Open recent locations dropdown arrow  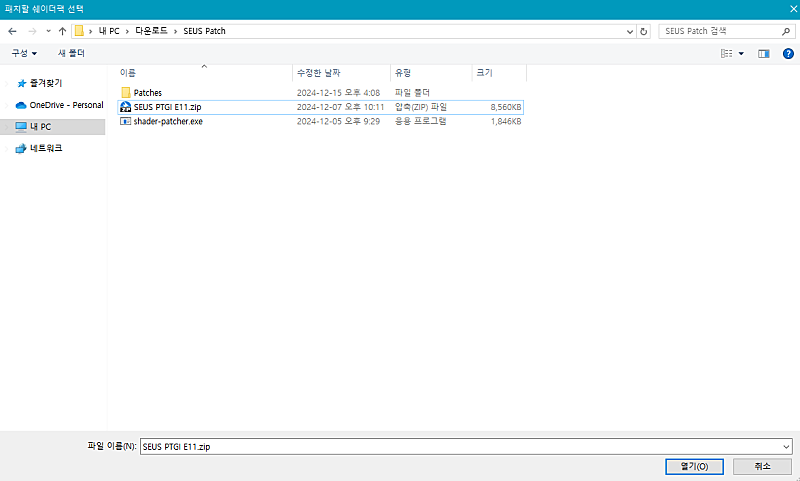tap(48, 31)
